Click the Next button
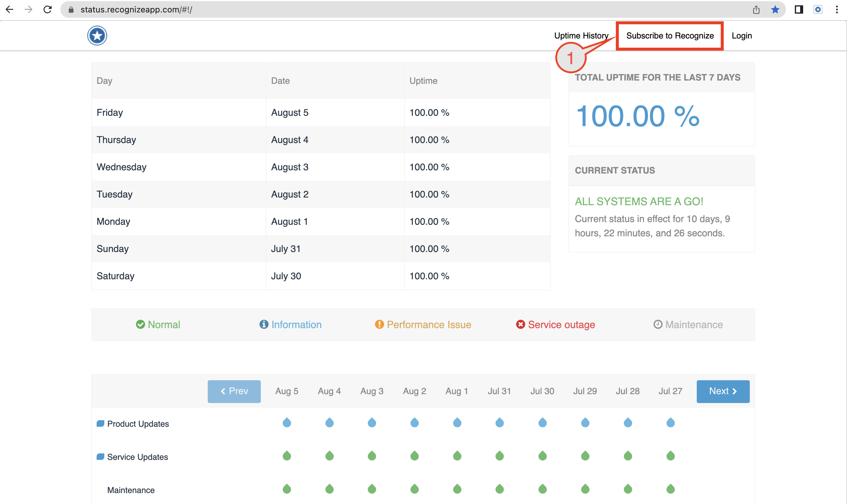 point(723,391)
